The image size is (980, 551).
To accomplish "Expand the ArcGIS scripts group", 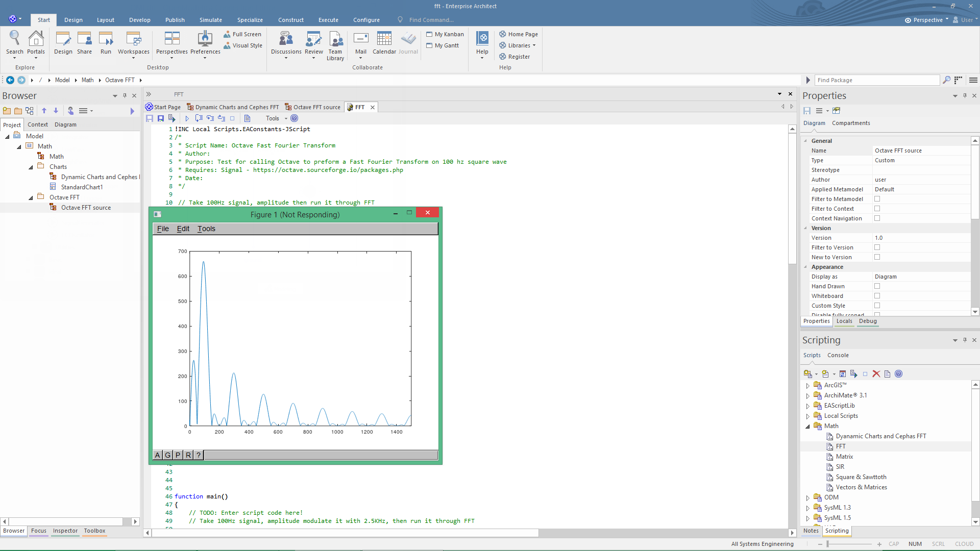I will tap(807, 386).
